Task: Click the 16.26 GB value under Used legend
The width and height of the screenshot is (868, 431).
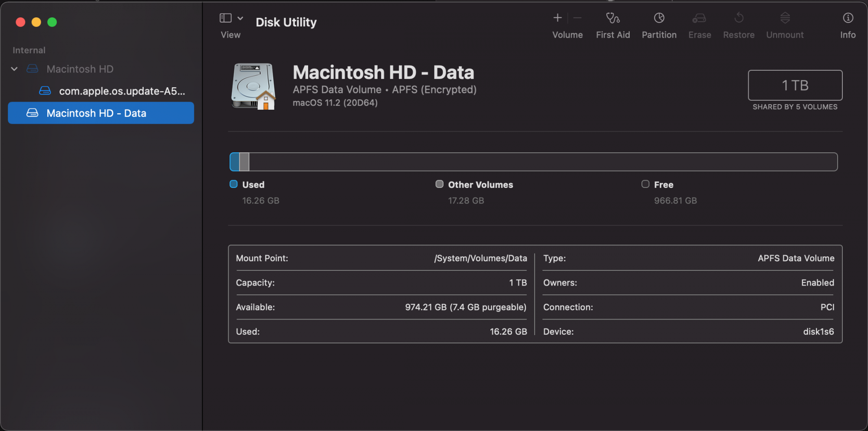Action: (x=261, y=201)
